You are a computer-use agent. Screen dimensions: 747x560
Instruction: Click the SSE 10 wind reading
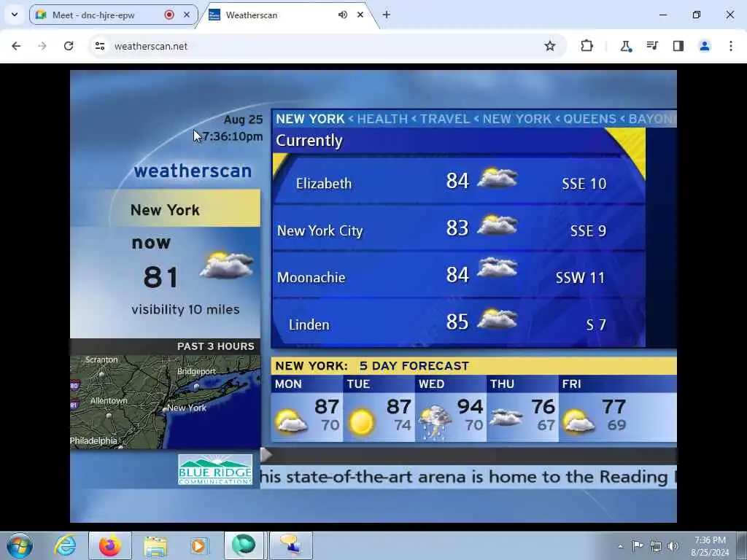584,184
